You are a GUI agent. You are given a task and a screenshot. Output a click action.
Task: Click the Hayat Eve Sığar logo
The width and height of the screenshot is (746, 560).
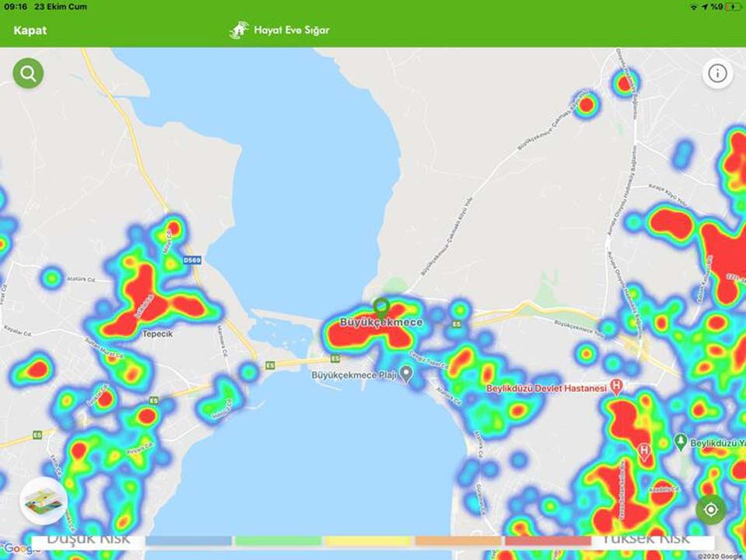click(239, 30)
